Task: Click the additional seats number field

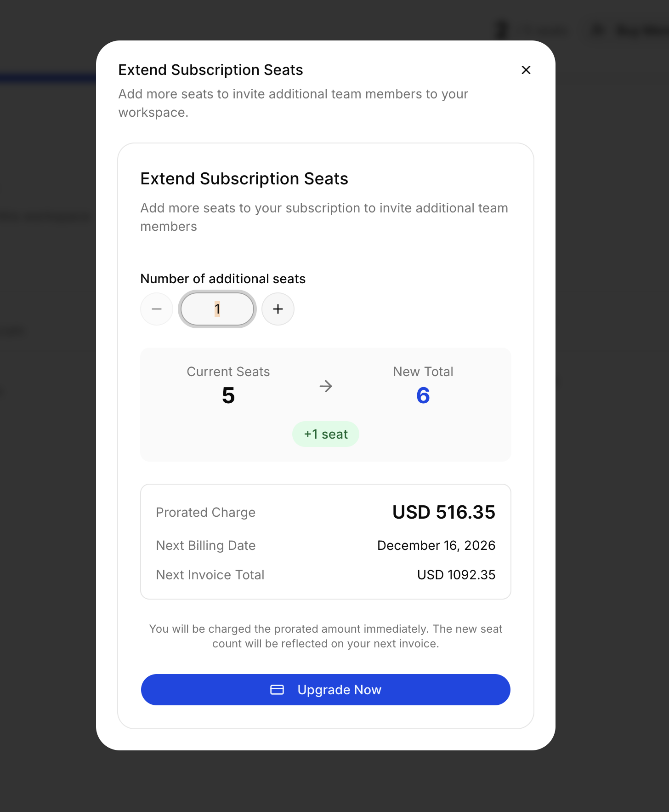Action: 217,309
